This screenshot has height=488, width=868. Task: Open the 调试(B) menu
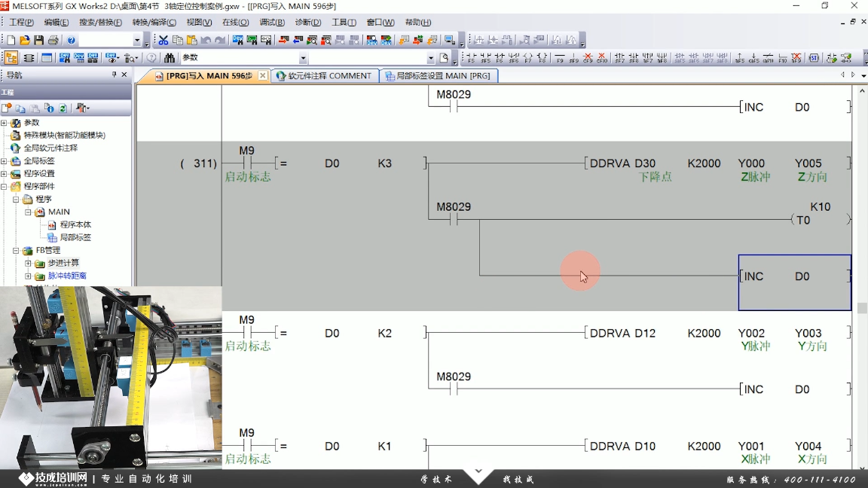(x=272, y=22)
